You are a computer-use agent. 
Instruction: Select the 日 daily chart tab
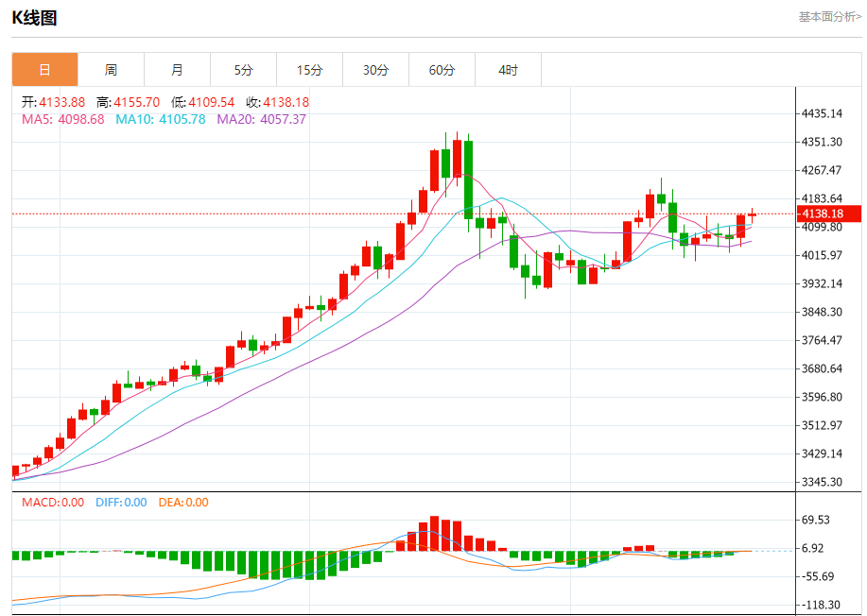[44, 70]
